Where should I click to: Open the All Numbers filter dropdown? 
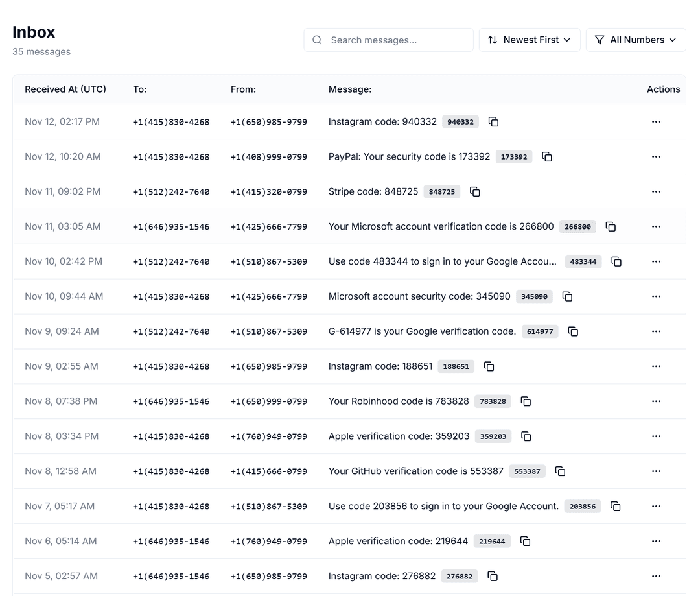click(x=636, y=40)
